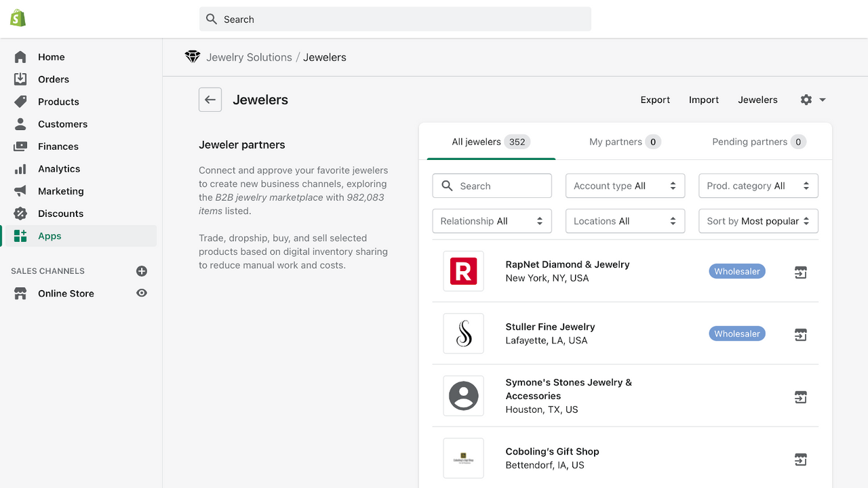The height and width of the screenshot is (488, 868).
Task: Click Symone's Stones avatar placeholder
Action: [x=464, y=396]
